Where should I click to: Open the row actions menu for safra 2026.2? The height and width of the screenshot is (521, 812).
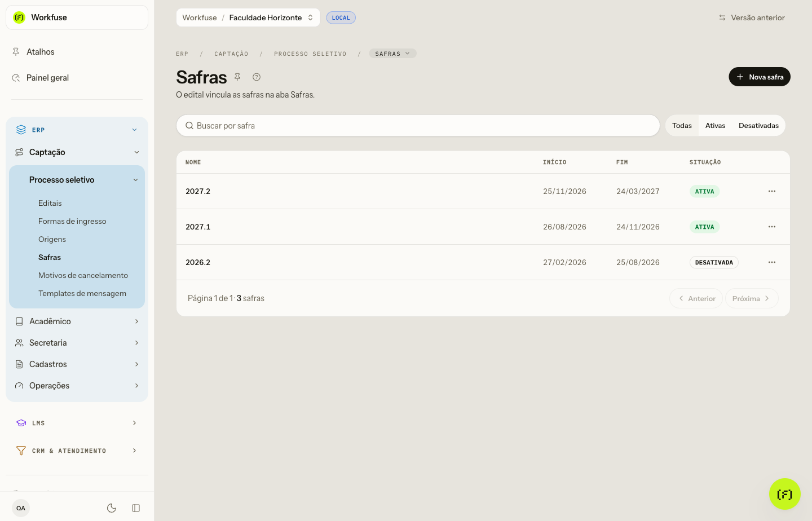point(772,262)
